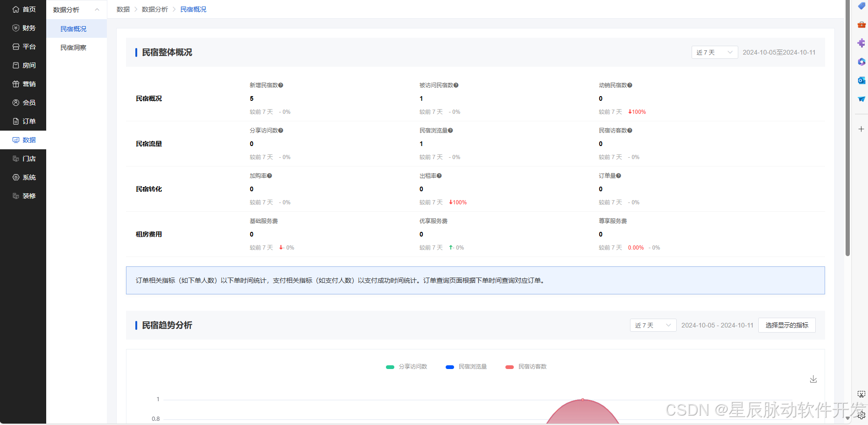The height and width of the screenshot is (425, 868).
Task: Click the trend date range 2024-10-05 - 2024-10-11
Action: [x=717, y=325]
